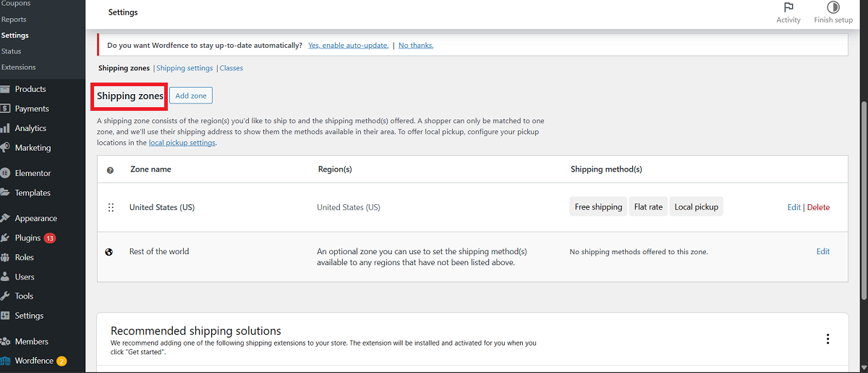868x373 pixels.
Task: Click the Wordfence notification badge 2
Action: pos(61,361)
